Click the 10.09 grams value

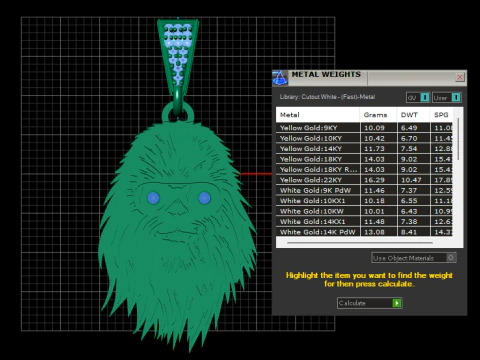click(x=374, y=128)
